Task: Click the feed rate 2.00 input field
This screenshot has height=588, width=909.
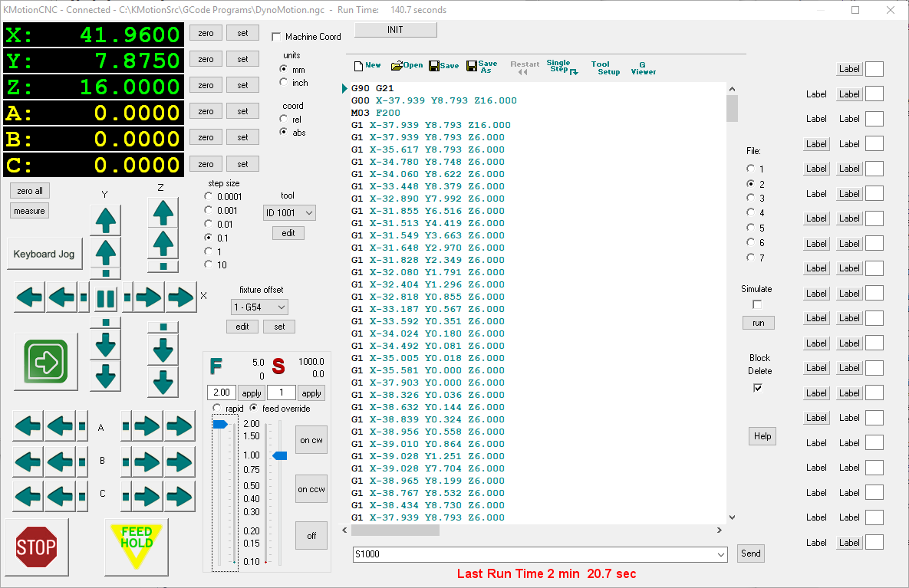Action: 221,393
